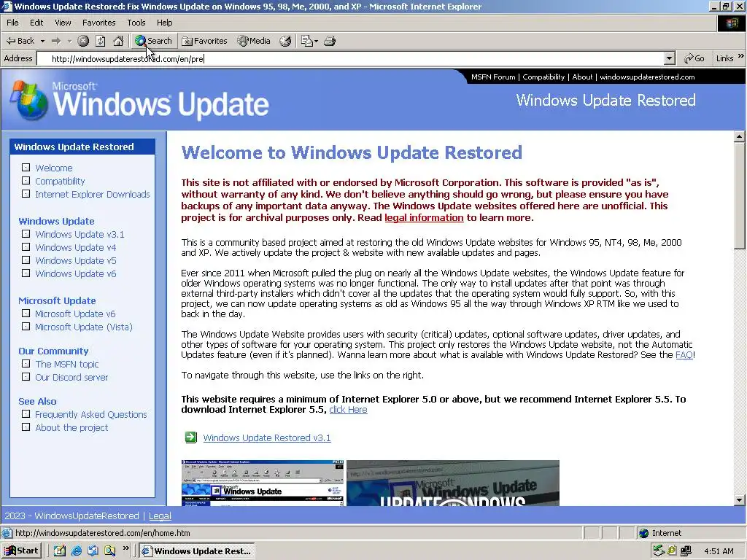Expand the Quick Launch overflow chevron
The width and height of the screenshot is (747, 560).
[125, 548]
